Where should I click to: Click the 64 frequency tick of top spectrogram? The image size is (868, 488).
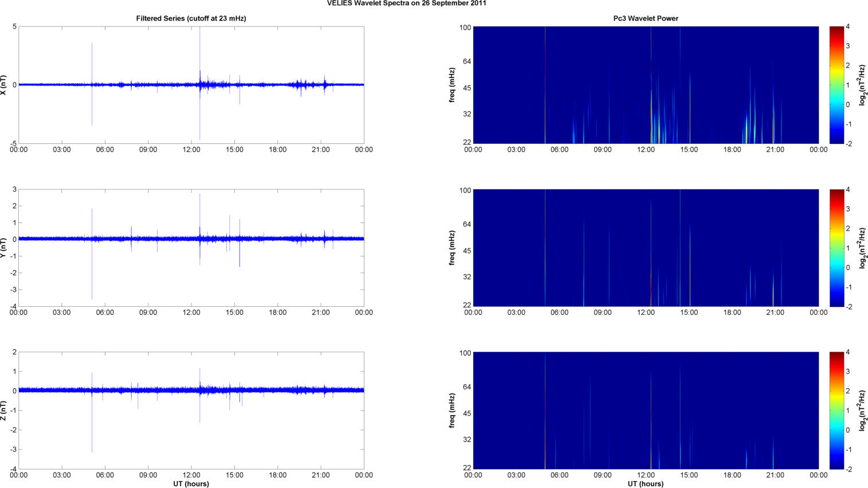pos(468,61)
